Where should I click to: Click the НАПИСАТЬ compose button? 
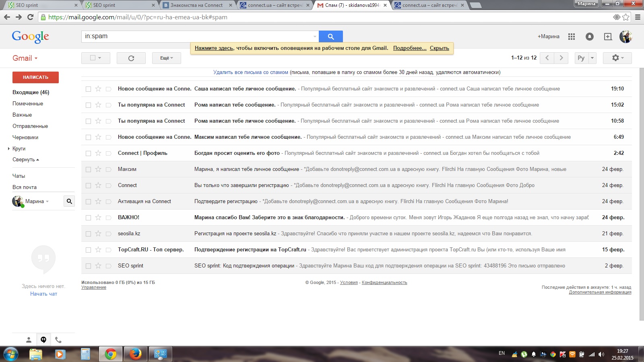tap(35, 77)
